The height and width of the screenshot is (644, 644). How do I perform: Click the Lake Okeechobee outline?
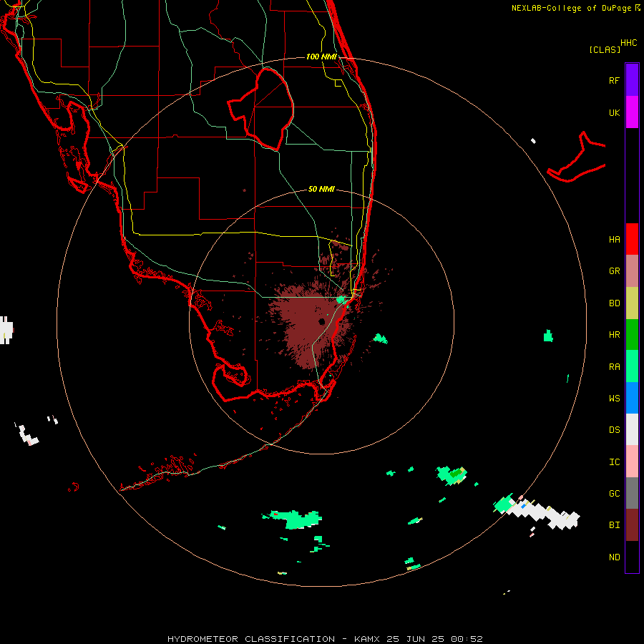pyautogui.click(x=261, y=109)
